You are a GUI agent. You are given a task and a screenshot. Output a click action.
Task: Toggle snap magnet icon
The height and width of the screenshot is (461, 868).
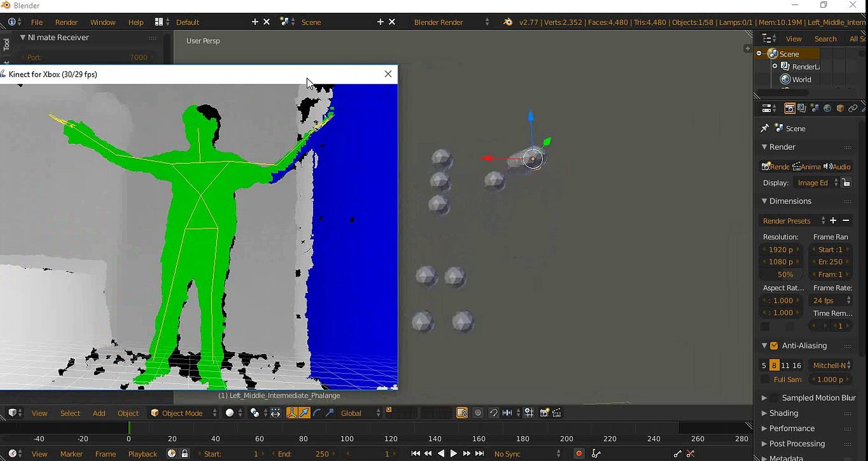click(494, 413)
